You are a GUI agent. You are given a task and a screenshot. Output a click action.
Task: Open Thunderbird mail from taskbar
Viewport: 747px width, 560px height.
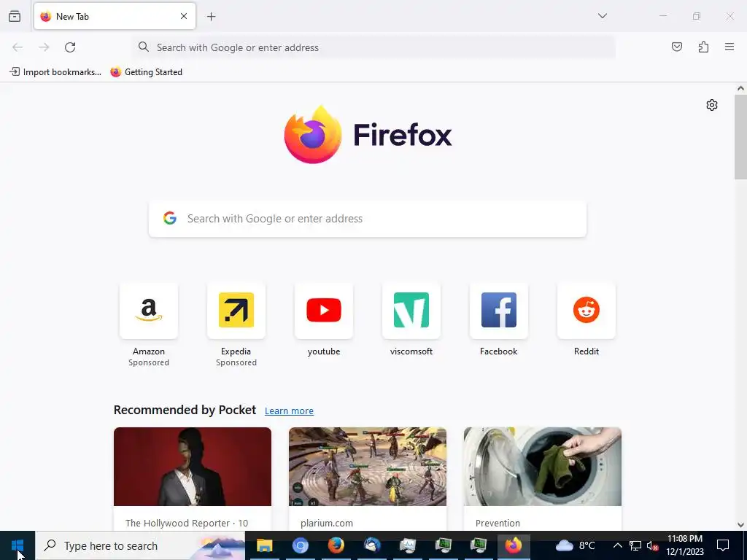click(x=371, y=545)
